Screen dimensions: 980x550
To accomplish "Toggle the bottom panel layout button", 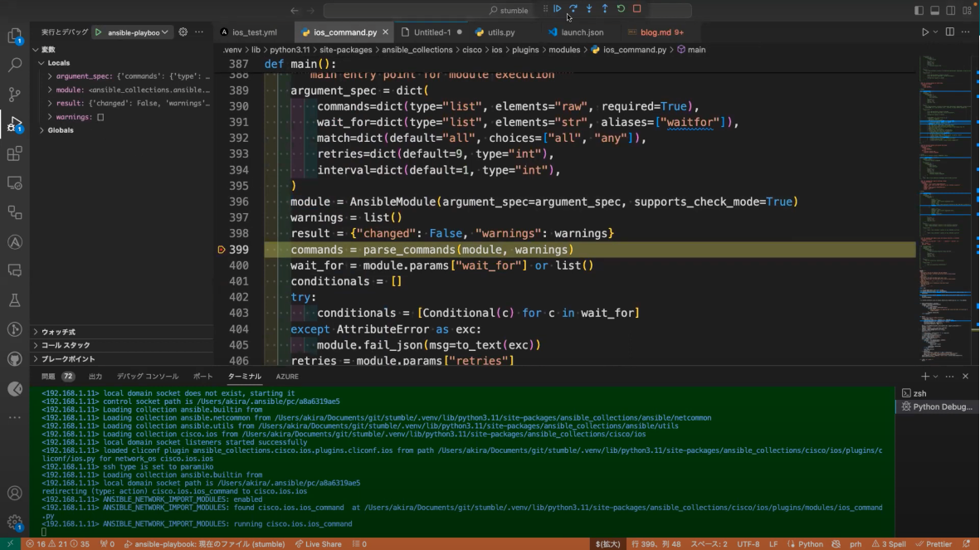I will (x=934, y=11).
